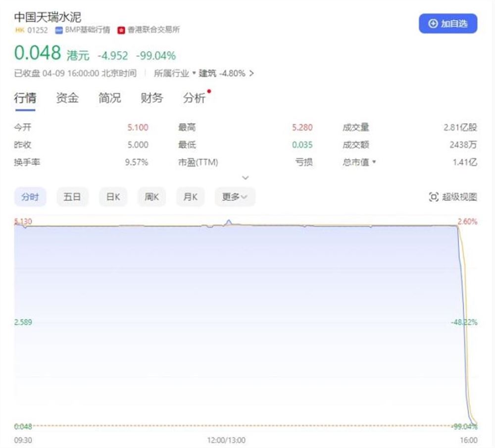Image resolution: width=495 pixels, height=448 pixels.
Task: Click the 加自选 add-to-watchlist button
Action: click(448, 23)
